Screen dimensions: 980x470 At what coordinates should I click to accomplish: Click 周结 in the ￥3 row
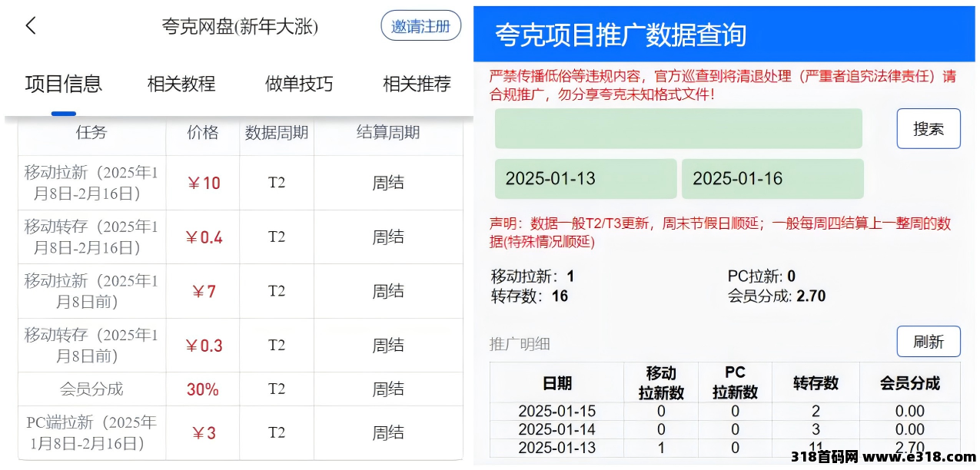pyautogui.click(x=388, y=433)
